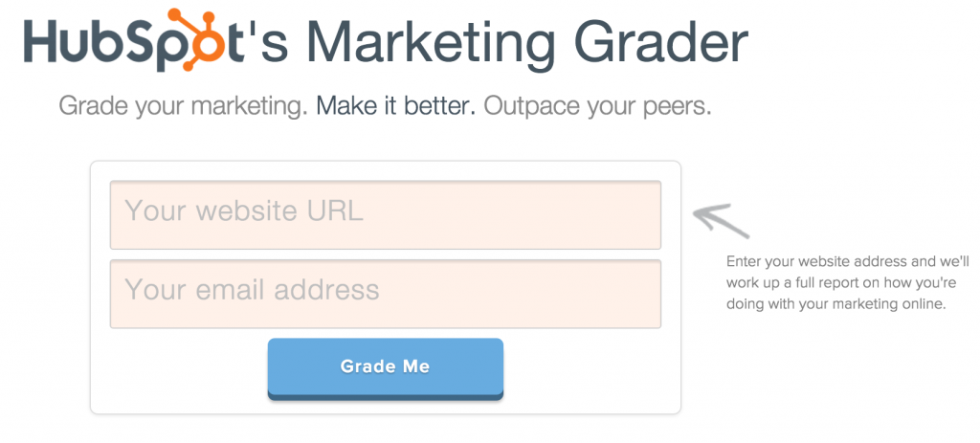Submit the form with Grade Me button
This screenshot has height=443, width=980.
point(386,368)
